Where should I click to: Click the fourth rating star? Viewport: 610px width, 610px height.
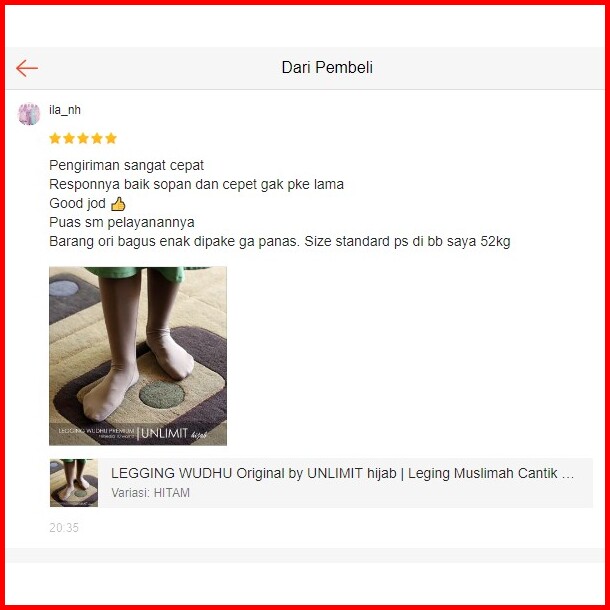pyautogui.click(x=97, y=138)
